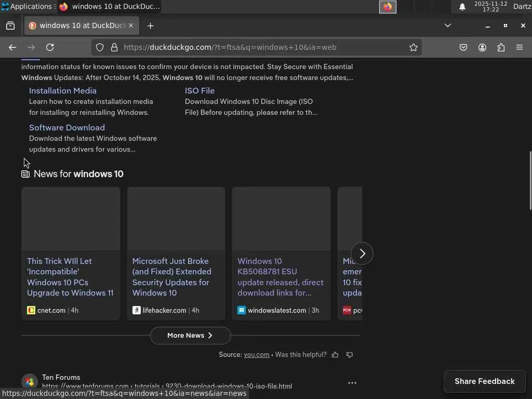Bookmark this page with the star

click(413, 47)
